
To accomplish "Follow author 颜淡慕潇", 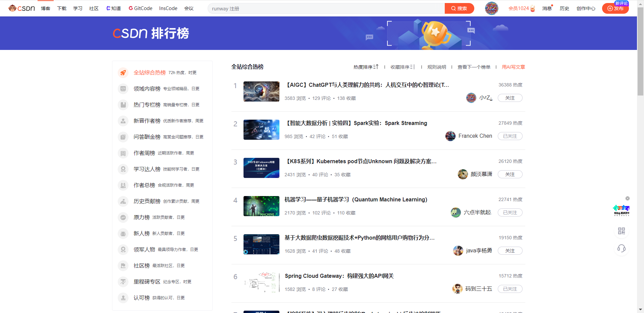I will (510, 174).
